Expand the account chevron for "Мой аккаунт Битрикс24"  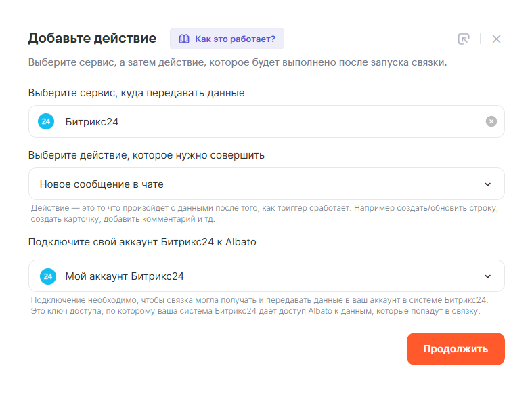(x=487, y=276)
